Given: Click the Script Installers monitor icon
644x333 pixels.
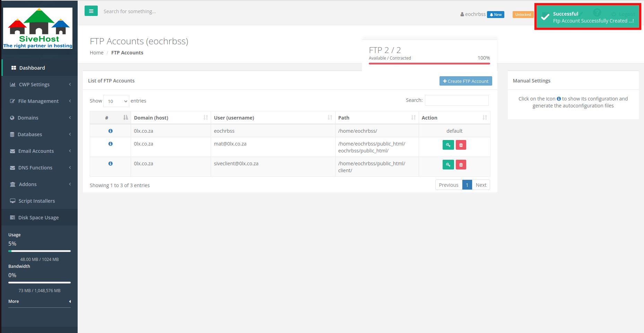Looking at the screenshot, I should point(12,201).
